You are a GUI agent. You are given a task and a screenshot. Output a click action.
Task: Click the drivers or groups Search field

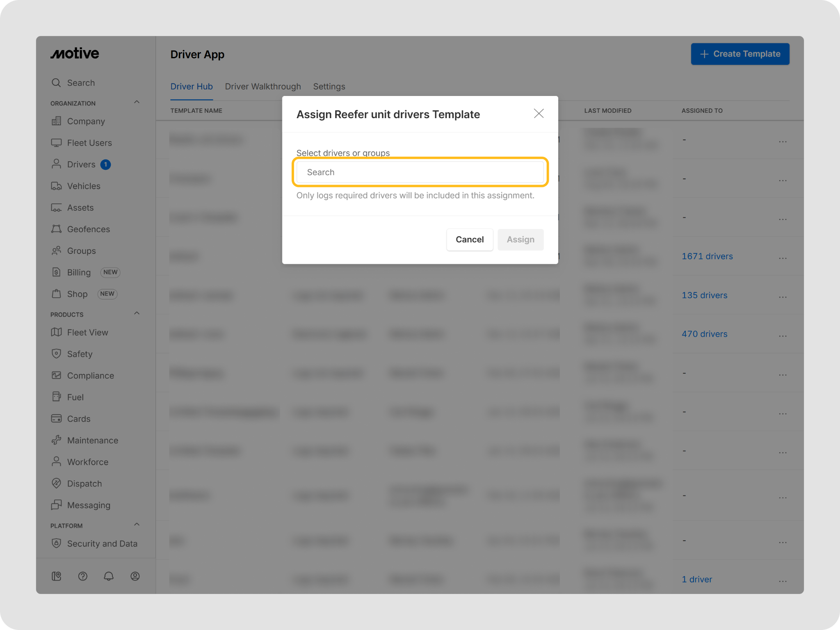[420, 172]
